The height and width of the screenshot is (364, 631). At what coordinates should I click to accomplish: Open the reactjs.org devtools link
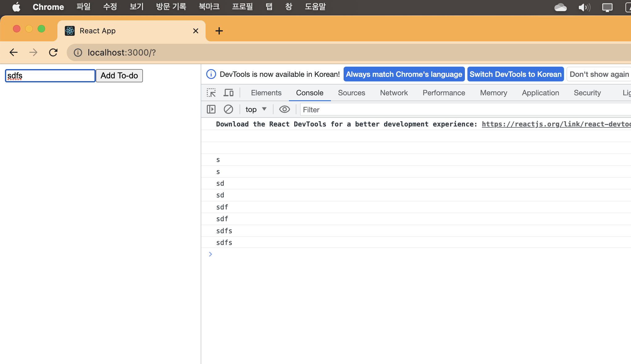tap(556, 124)
